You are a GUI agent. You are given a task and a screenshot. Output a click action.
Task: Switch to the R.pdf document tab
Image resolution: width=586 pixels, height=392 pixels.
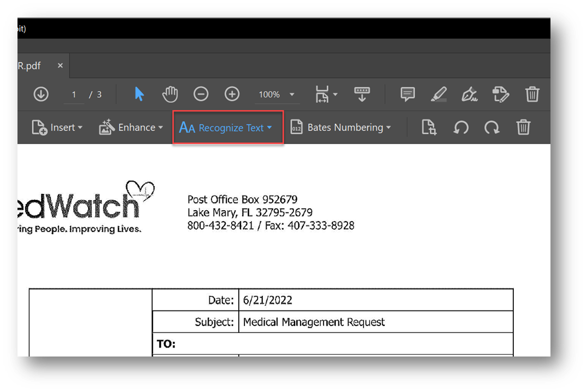pos(30,66)
